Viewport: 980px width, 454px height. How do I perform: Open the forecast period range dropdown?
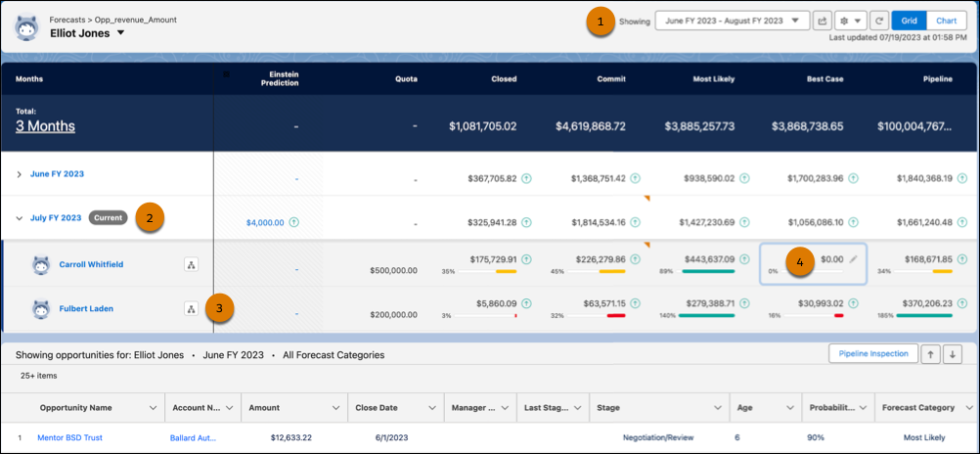[x=732, y=20]
